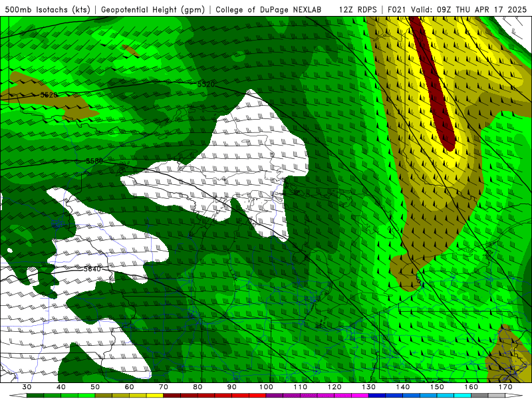The width and height of the screenshot is (532, 399).
Task: Click 'College of DuPage NEXLAB' header label
Action: pos(269,9)
